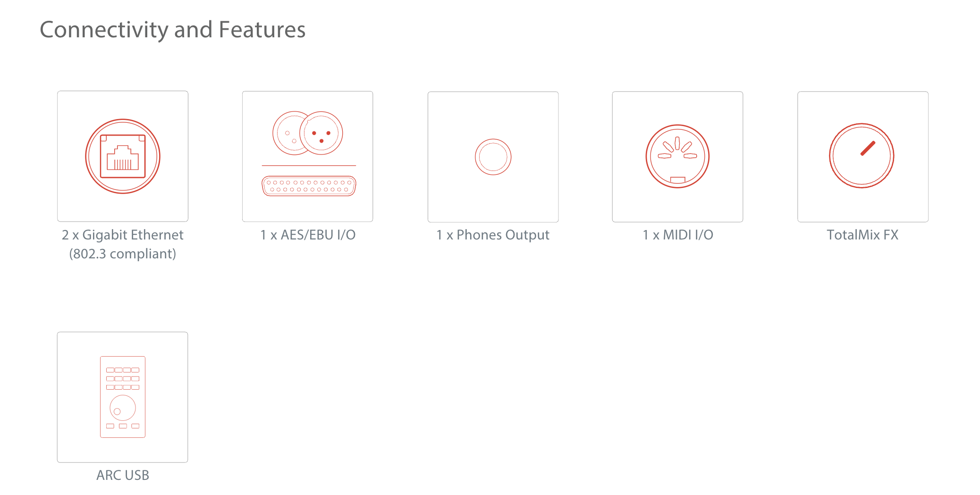Viewport: 980px width, 495px height.
Task: Select the MIDI DIN connector icon
Action: tap(677, 156)
